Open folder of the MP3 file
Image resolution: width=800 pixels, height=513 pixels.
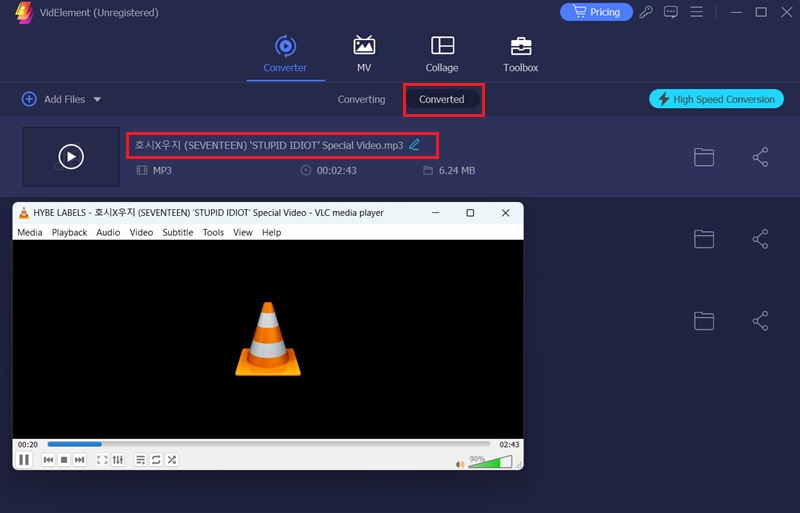click(x=704, y=157)
